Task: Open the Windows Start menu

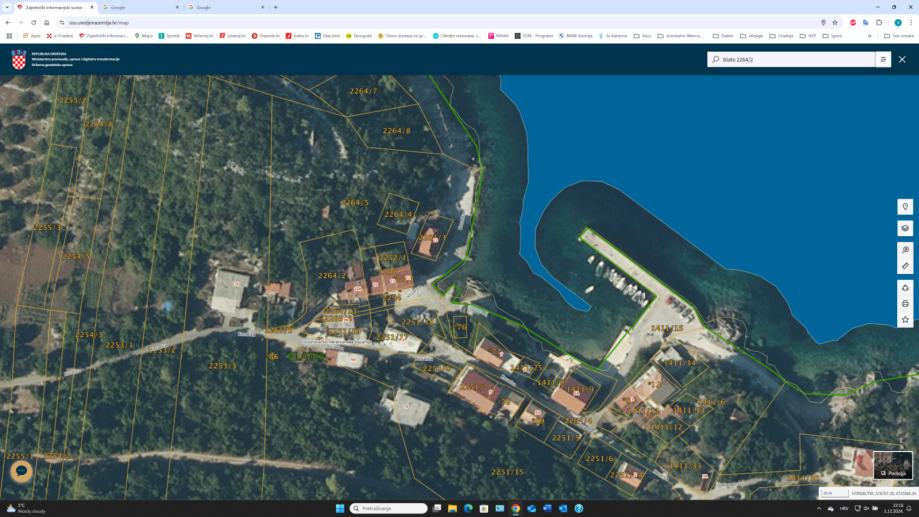Action: coord(340,508)
